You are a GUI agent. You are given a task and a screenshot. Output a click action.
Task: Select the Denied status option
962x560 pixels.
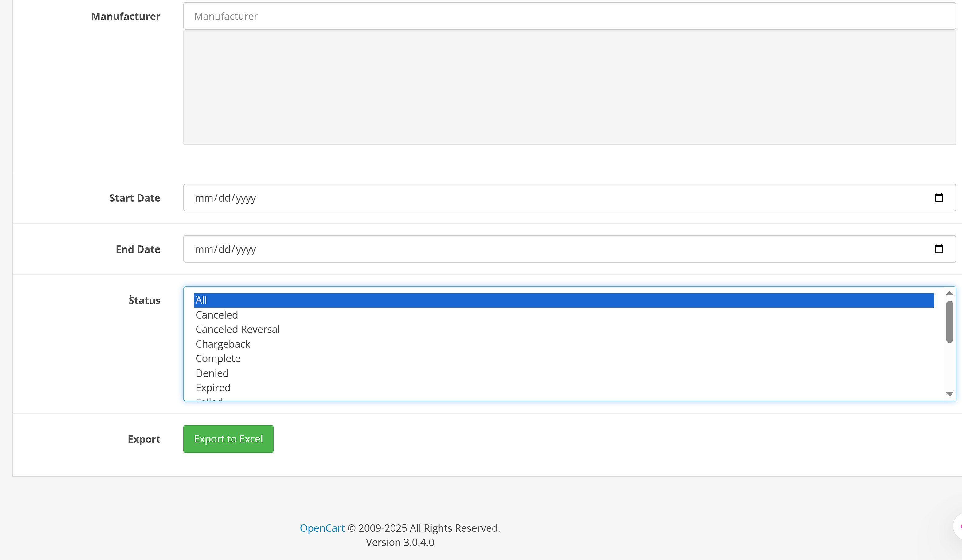click(x=212, y=373)
